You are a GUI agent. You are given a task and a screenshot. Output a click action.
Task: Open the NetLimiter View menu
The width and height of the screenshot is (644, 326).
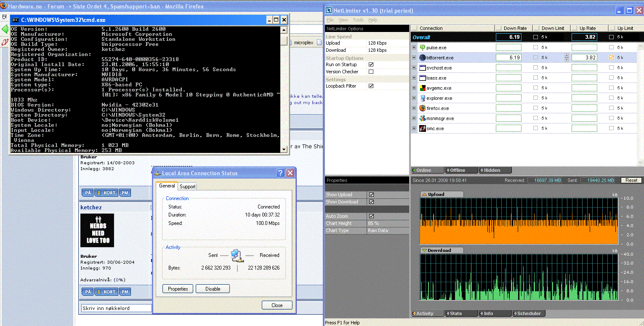(x=343, y=20)
